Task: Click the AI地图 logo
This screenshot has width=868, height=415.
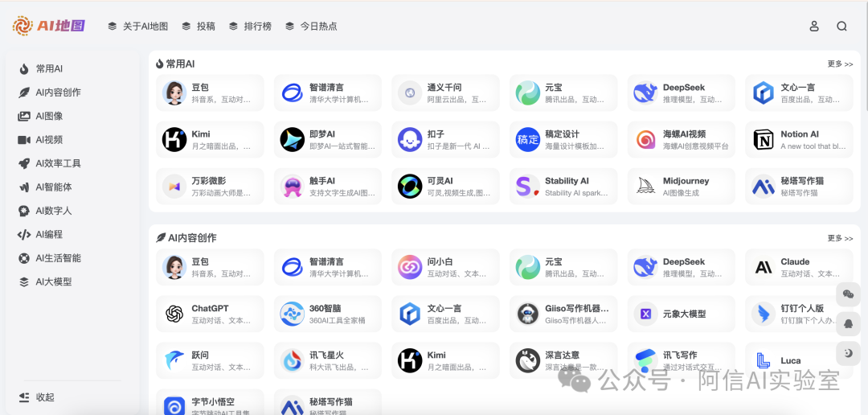Action: tap(49, 26)
